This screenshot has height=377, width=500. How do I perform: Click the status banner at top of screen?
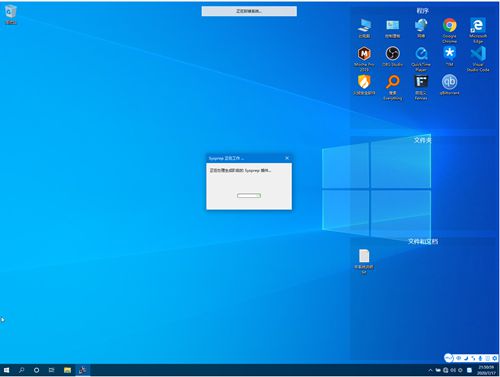click(x=249, y=11)
